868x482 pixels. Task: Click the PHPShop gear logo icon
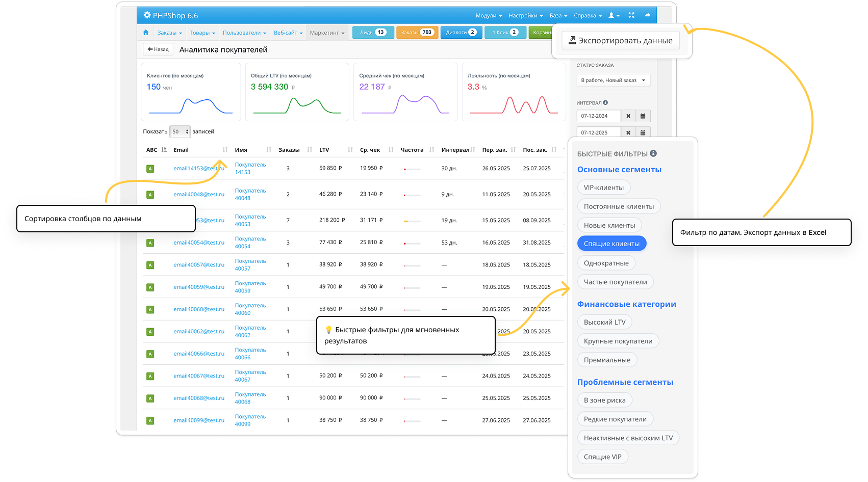pos(147,15)
